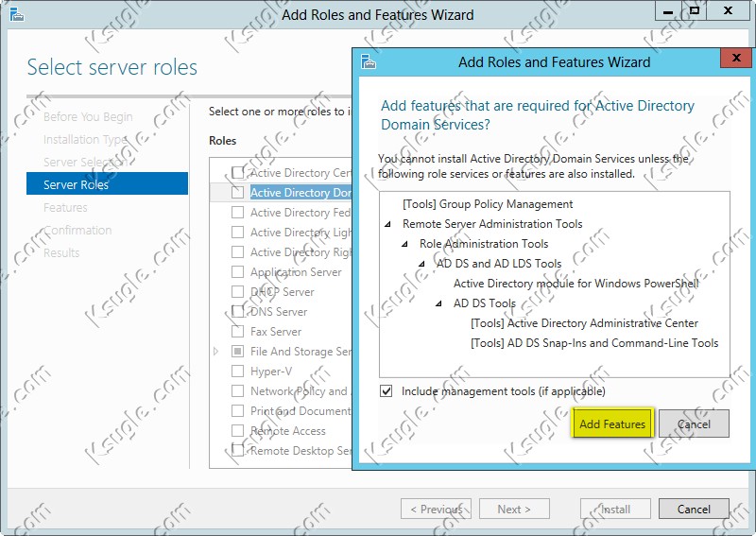756x536 pixels.
Task: Check the Hyper-V role
Action: coord(238,371)
